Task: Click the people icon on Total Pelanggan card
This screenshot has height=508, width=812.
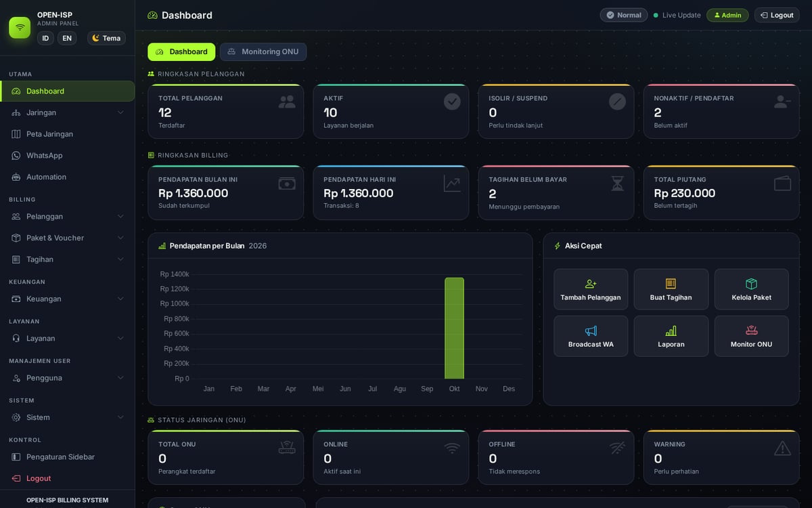Action: point(287,102)
